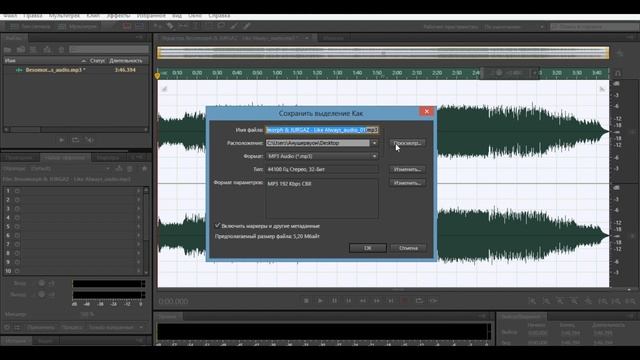Viewport: 640px width, 360px height.
Task: Click the location path input field
Action: 318,143
